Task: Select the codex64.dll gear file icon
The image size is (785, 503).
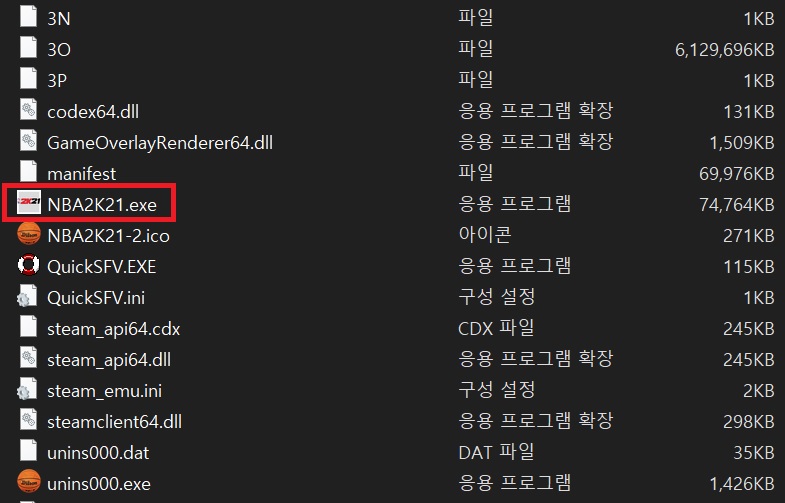Action: pyautogui.click(x=29, y=110)
